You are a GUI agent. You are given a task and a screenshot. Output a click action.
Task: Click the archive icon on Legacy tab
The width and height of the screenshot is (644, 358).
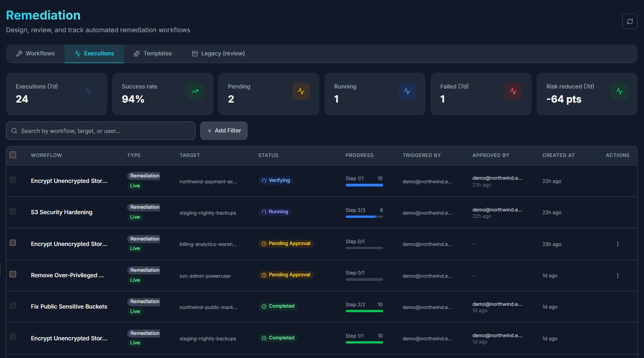[x=195, y=54]
